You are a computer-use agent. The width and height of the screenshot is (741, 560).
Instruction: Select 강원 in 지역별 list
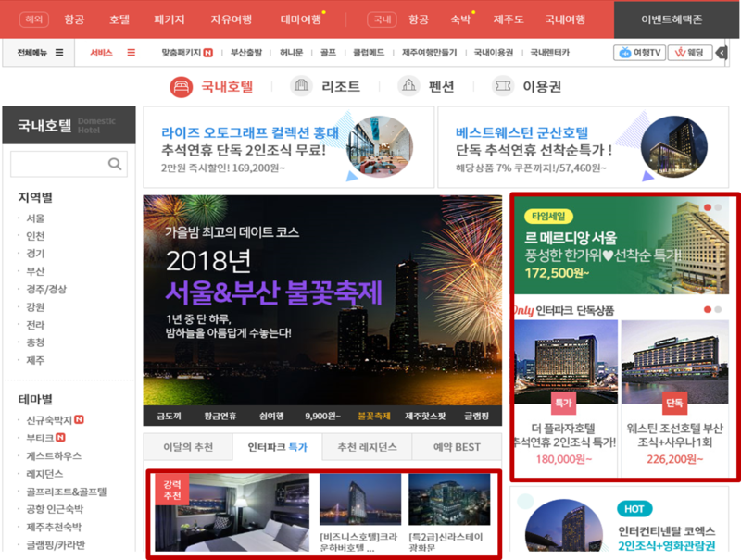click(x=35, y=307)
